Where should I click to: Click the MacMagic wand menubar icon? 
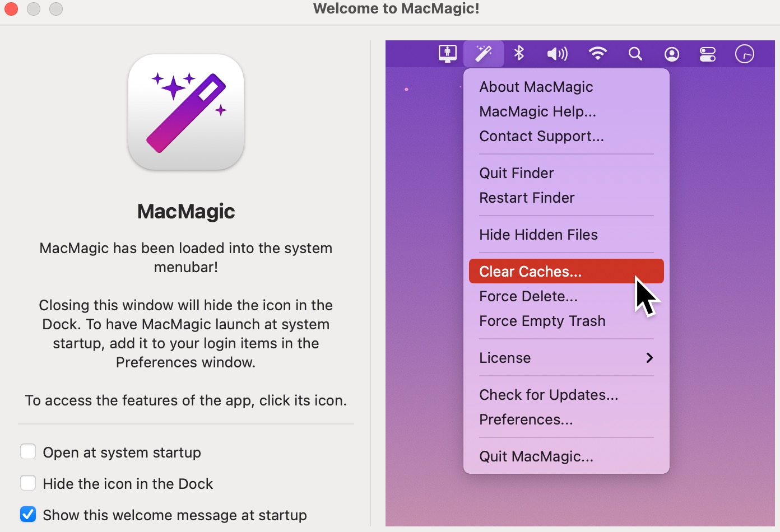click(484, 54)
